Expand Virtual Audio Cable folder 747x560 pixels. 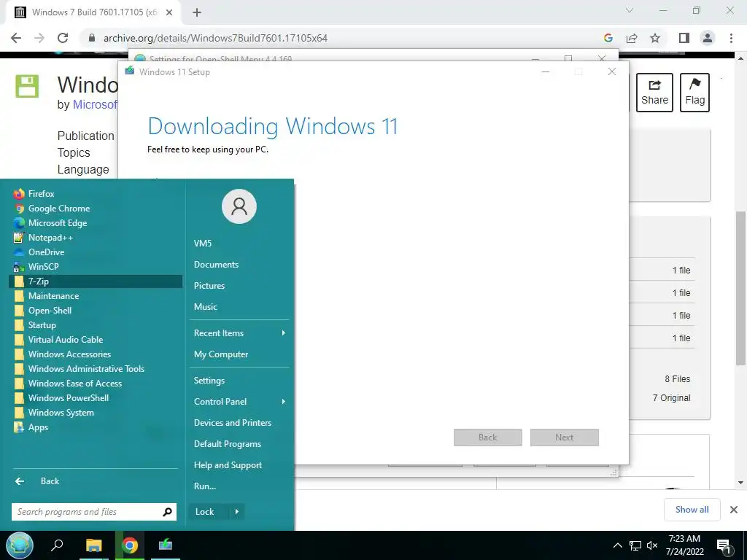96,340
